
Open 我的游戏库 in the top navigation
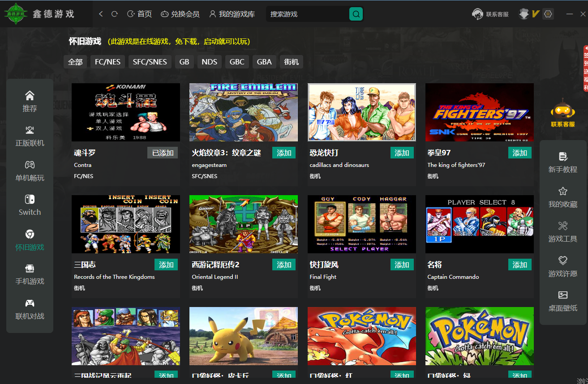232,14
